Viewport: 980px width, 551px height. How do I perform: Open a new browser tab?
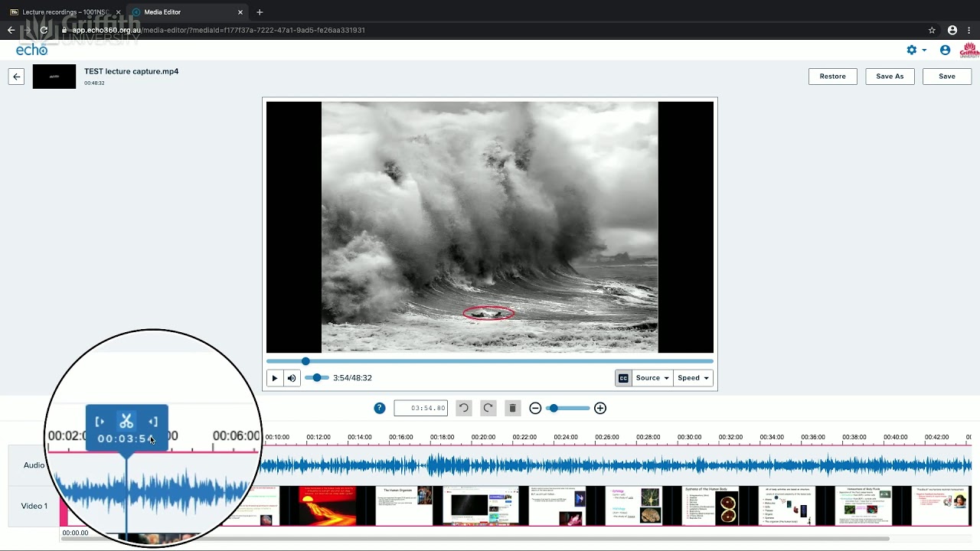pos(260,12)
